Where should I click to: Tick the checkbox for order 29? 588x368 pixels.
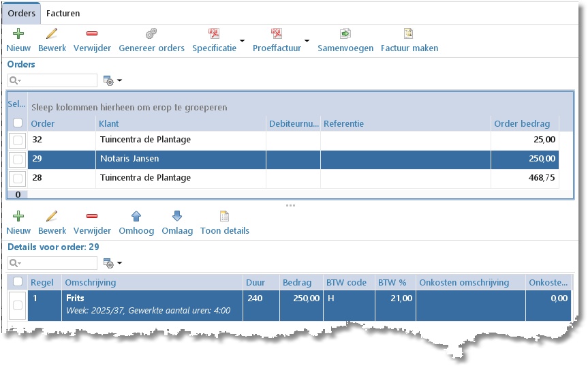point(18,159)
